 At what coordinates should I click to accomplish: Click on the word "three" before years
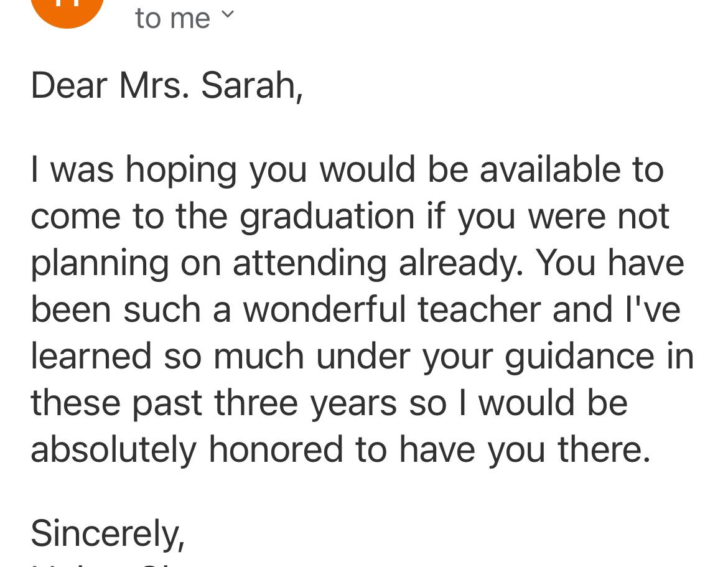(x=256, y=403)
